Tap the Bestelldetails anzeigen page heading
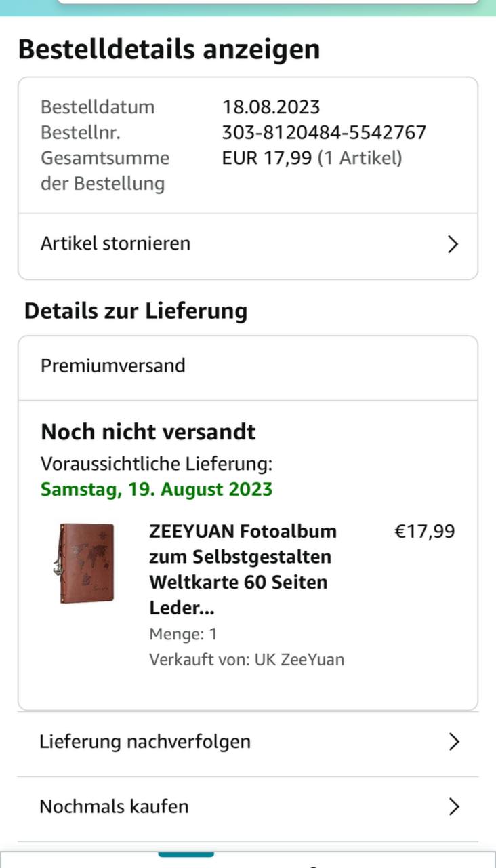 tap(169, 50)
